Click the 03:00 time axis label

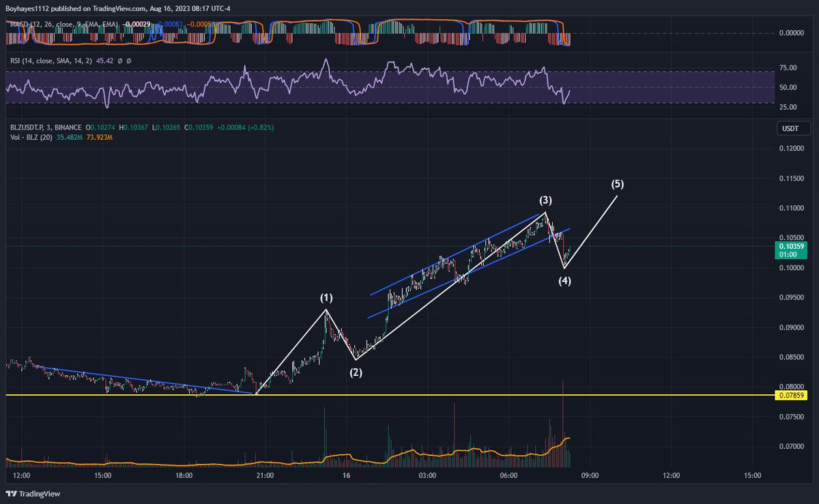(427, 475)
